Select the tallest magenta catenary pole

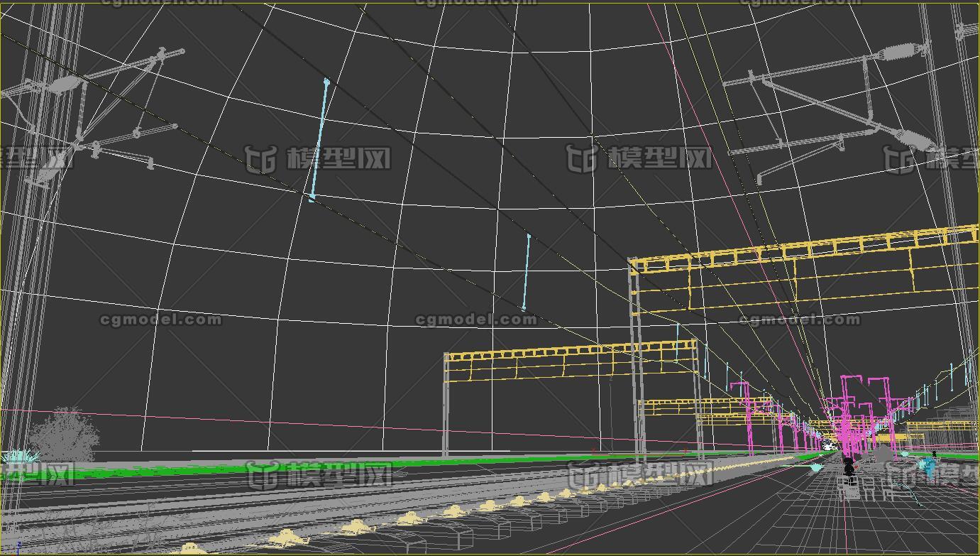tap(846, 412)
